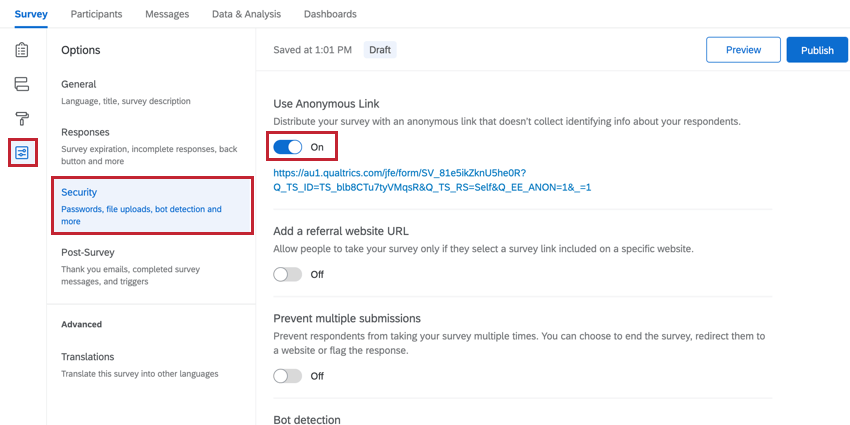The width and height of the screenshot is (850, 425).
Task: Open the look and feel paint roller icon
Action: coord(22,118)
